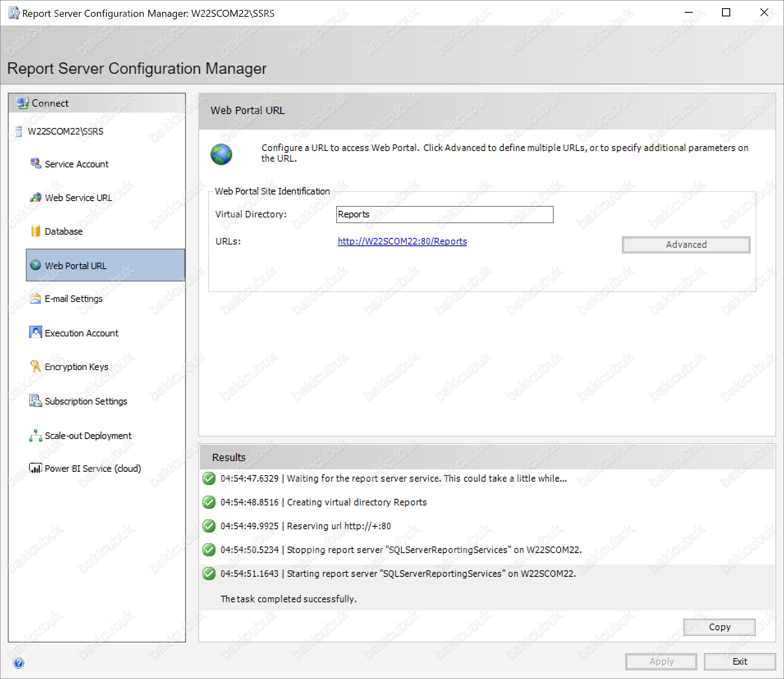Click green check for 'Starting report server' entry

(x=209, y=574)
